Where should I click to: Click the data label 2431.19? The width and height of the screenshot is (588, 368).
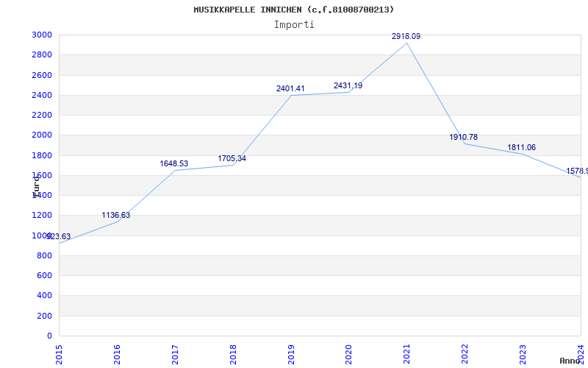pos(348,85)
